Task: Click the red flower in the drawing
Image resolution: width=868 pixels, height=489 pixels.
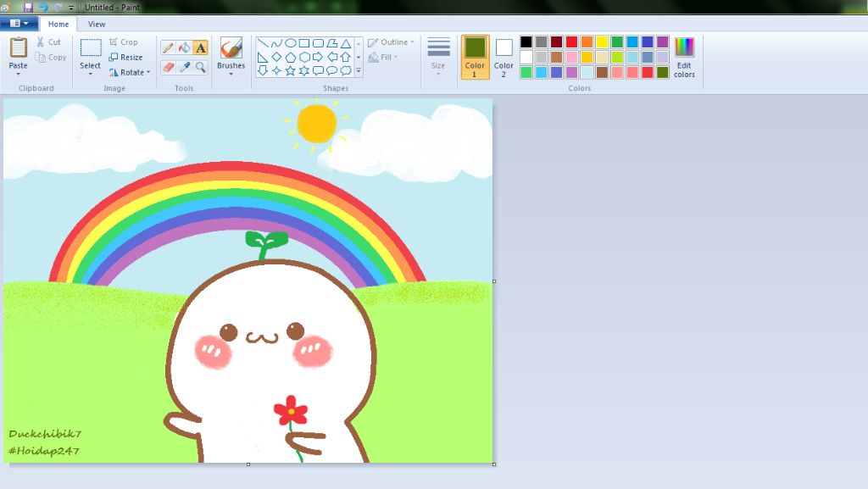Action: (x=290, y=411)
